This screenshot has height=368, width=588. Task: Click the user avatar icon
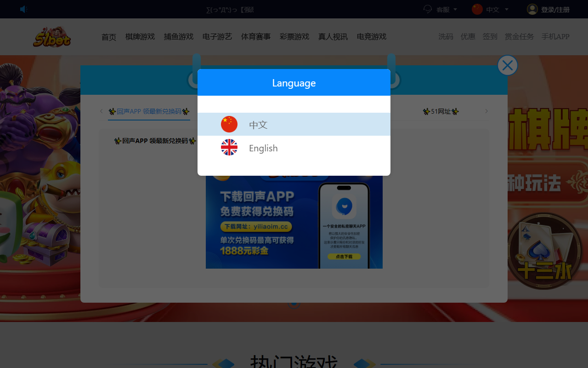point(532,9)
